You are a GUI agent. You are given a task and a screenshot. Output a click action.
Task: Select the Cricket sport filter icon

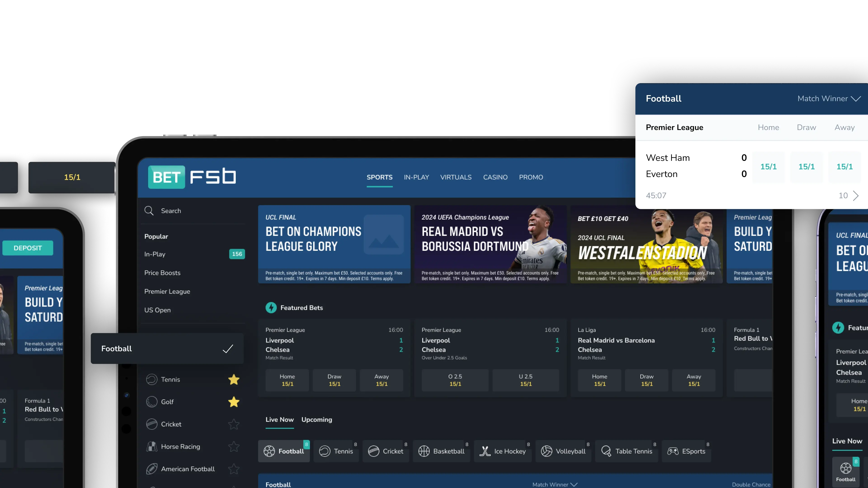click(374, 451)
